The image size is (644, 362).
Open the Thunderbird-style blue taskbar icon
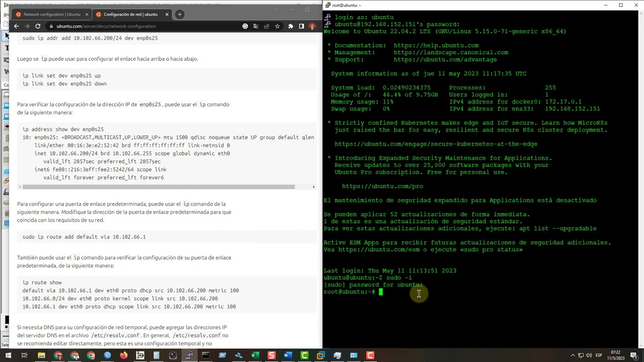[107, 355]
